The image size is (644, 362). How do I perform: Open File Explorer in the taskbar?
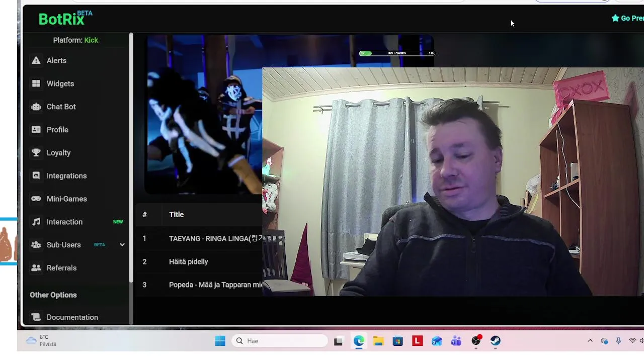tap(378, 341)
